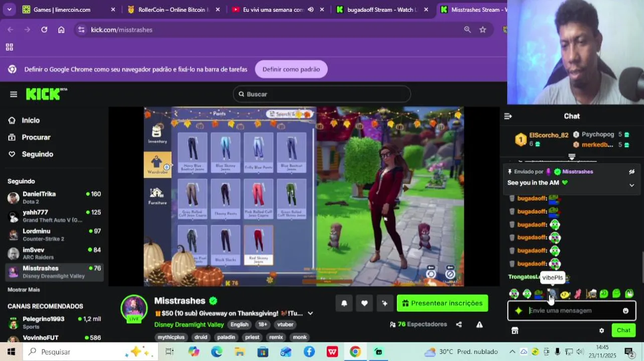Click the vtuber tag

pyautogui.click(x=285, y=324)
